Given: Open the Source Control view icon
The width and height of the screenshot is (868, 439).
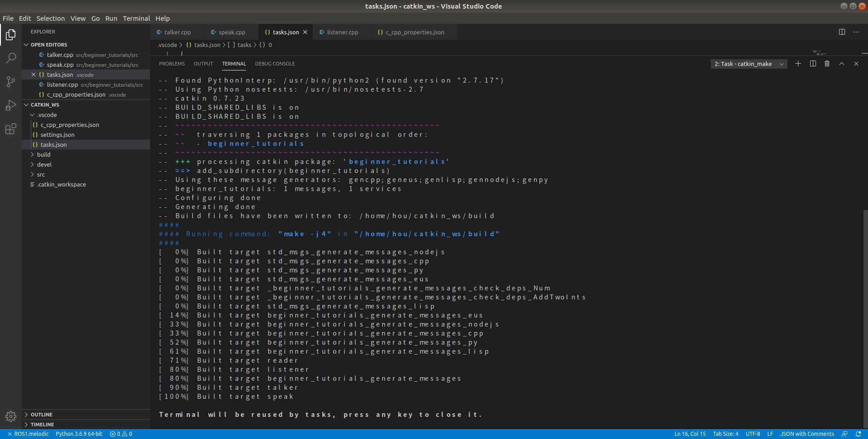Looking at the screenshot, I should [11, 82].
